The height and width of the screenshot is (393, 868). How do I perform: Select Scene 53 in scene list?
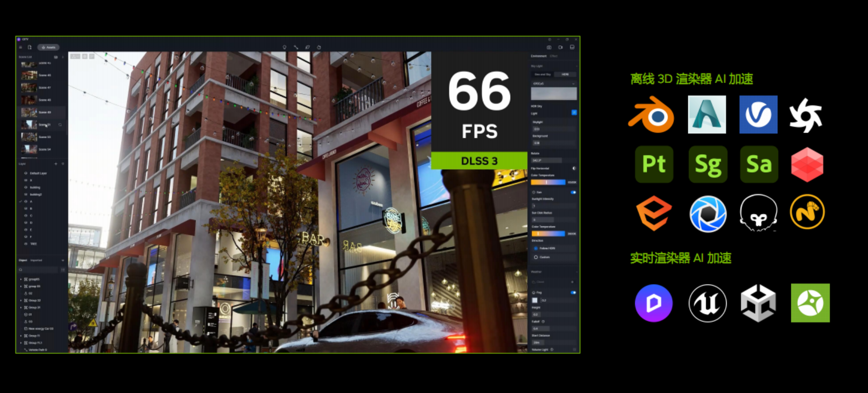coord(42,137)
